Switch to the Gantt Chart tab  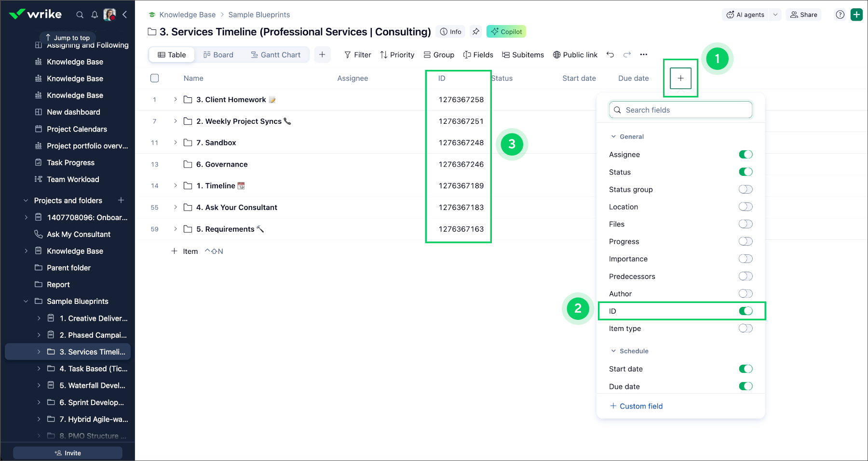[276, 55]
